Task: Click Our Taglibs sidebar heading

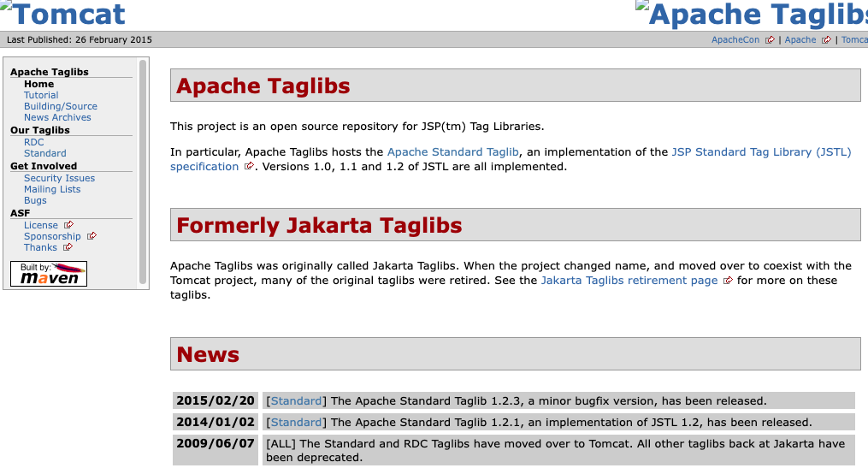Action: click(40, 130)
